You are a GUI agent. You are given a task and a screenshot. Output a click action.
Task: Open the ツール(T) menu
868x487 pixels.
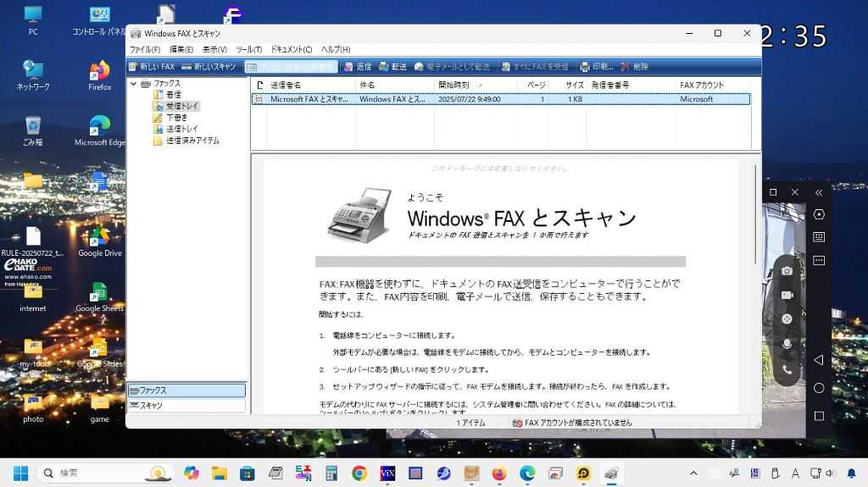click(248, 50)
